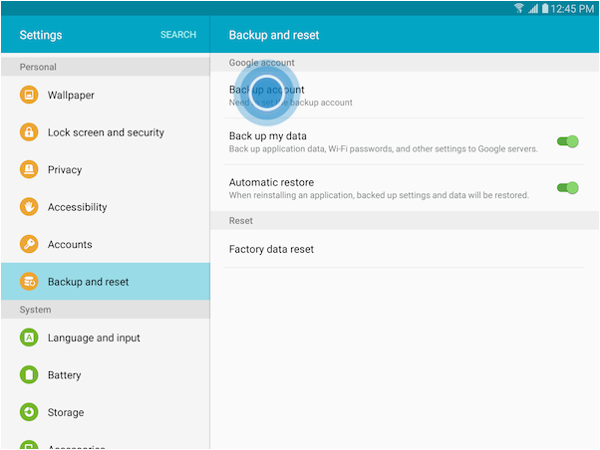This screenshot has height=450, width=600.
Task: Click the Battery icon
Action: 29,375
